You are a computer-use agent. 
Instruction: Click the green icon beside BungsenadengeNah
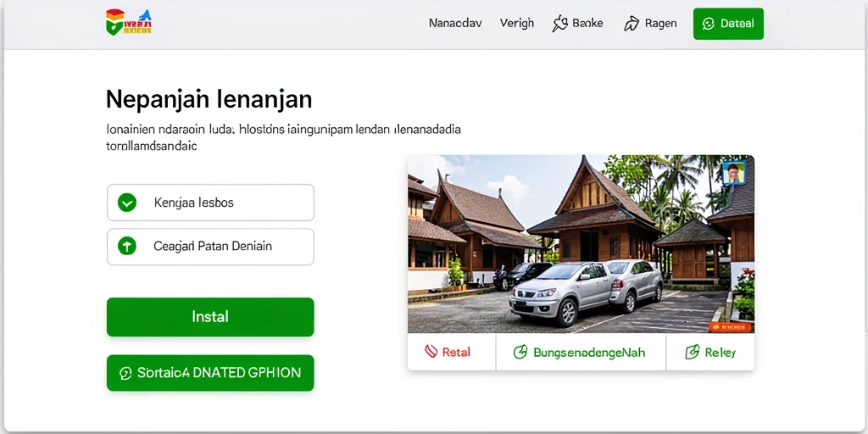520,352
